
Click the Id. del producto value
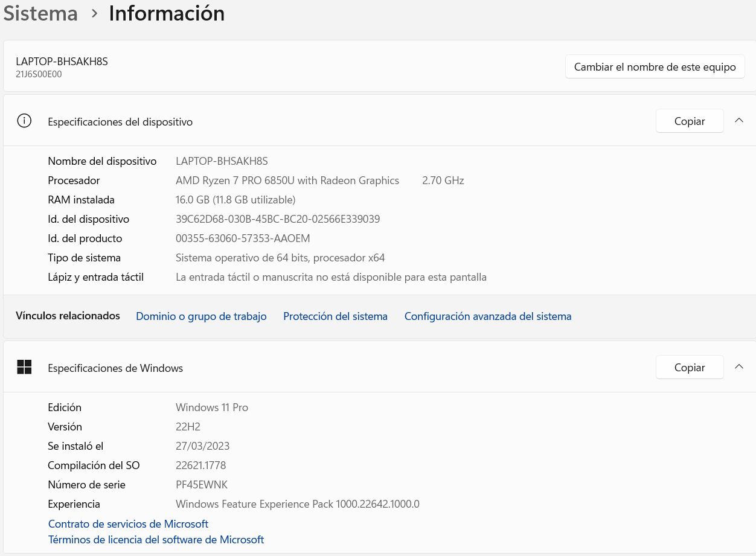243,238
